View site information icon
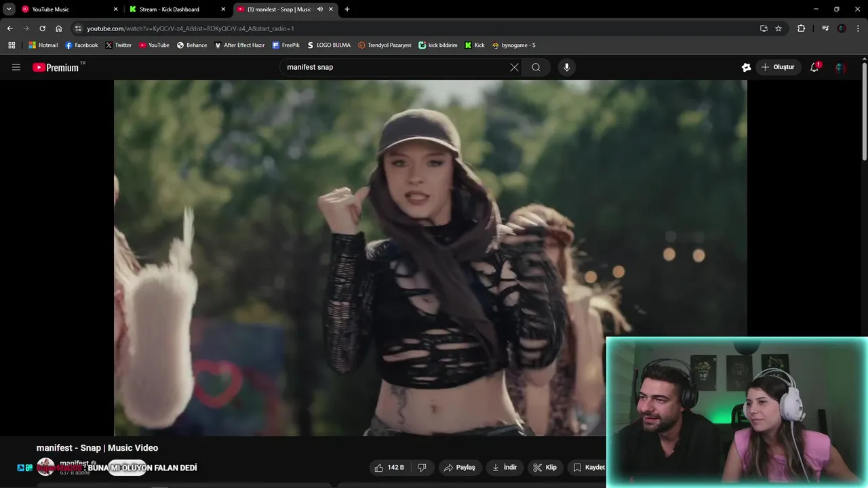868x488 pixels. [x=78, y=28]
